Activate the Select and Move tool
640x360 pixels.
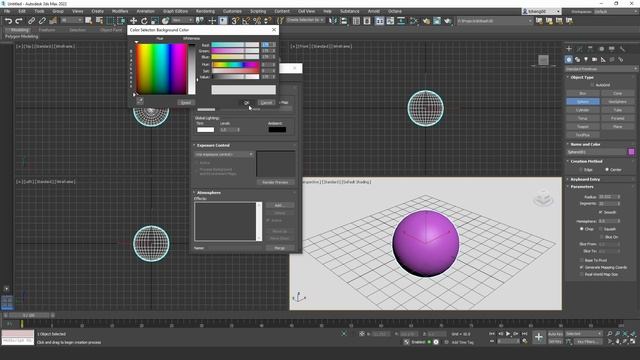133,20
